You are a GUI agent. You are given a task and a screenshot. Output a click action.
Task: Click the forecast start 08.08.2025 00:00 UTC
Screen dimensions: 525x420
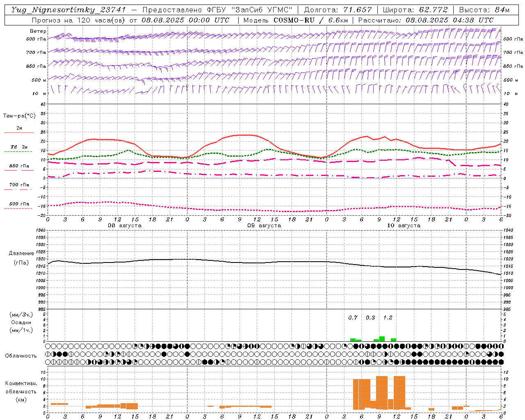[x=185, y=20]
